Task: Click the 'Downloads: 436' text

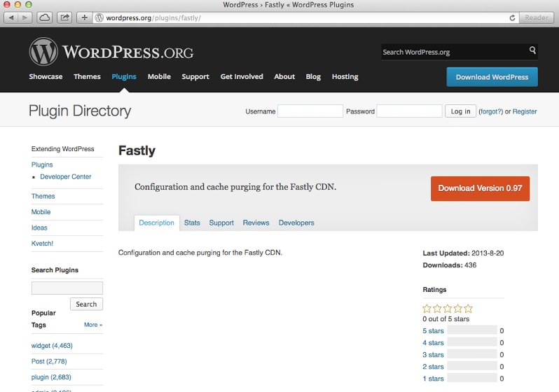Action: click(x=450, y=265)
